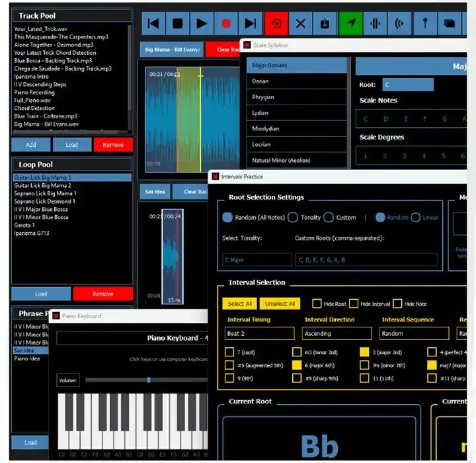Click the Track Pool vertical scrollbar
Image resolution: width=476 pixels, height=463 pixels.
click(x=130, y=67)
